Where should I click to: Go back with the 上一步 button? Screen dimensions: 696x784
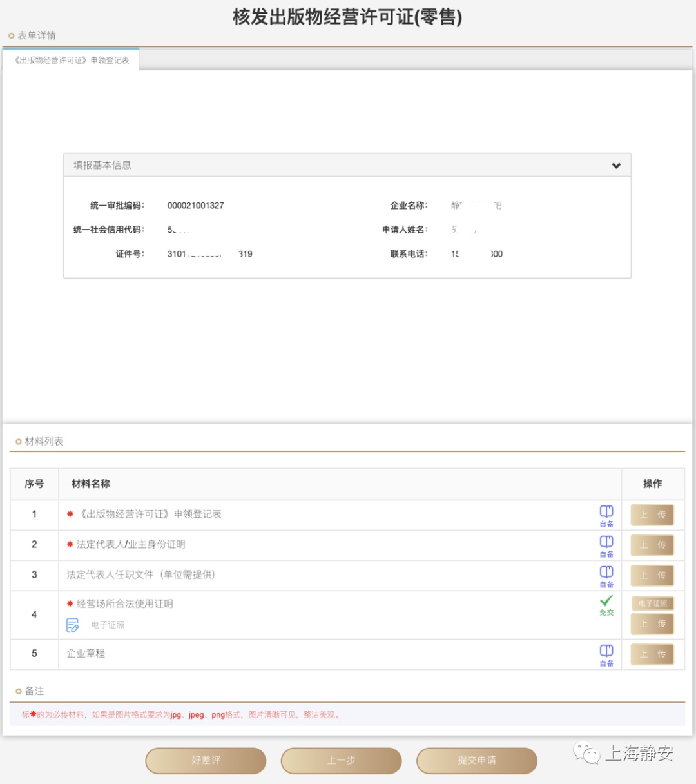point(341,760)
